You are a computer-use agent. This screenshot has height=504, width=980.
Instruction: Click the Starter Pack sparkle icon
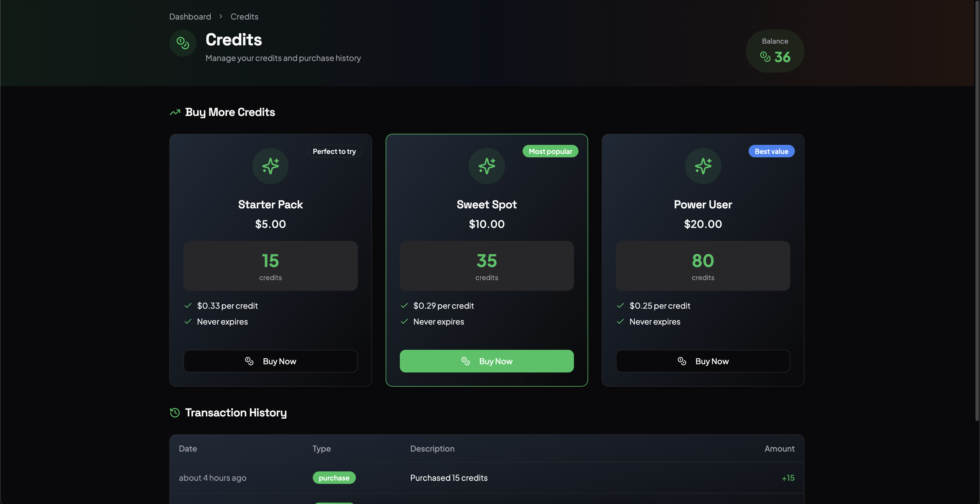[x=270, y=166]
